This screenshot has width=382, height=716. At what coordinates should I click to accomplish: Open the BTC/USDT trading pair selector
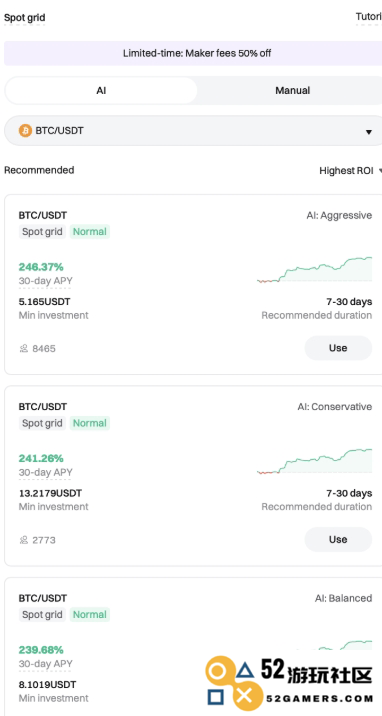click(193, 131)
